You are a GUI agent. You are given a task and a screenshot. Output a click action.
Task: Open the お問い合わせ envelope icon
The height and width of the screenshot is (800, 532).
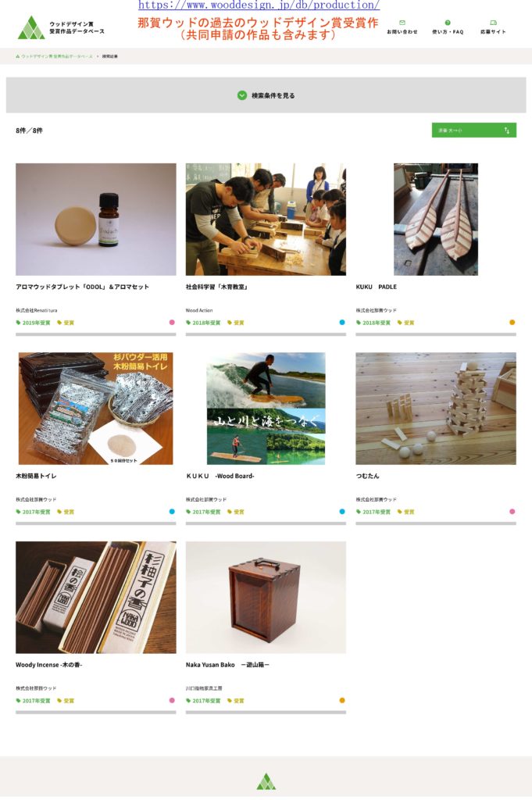(x=402, y=23)
